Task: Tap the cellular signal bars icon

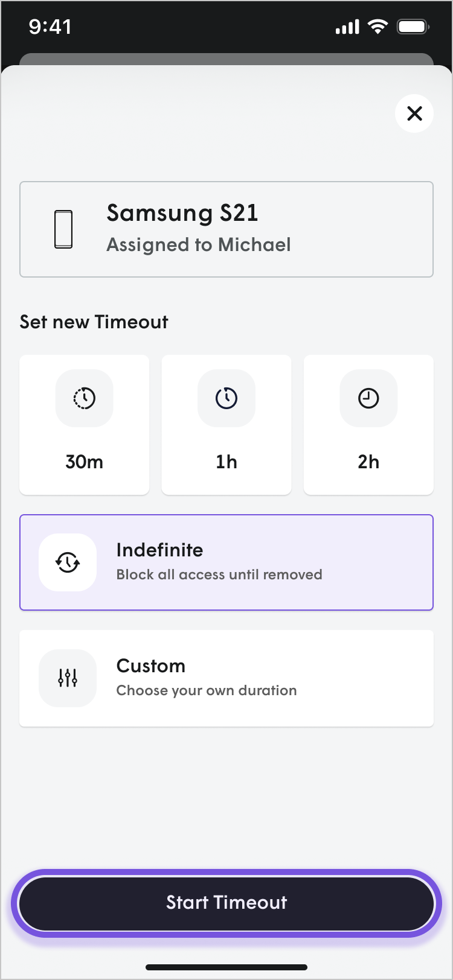Action: tap(347, 26)
